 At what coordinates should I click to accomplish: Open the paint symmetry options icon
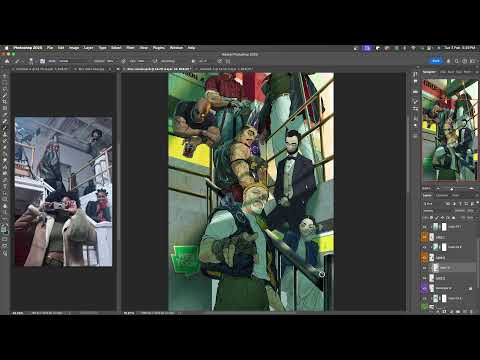tap(228, 61)
